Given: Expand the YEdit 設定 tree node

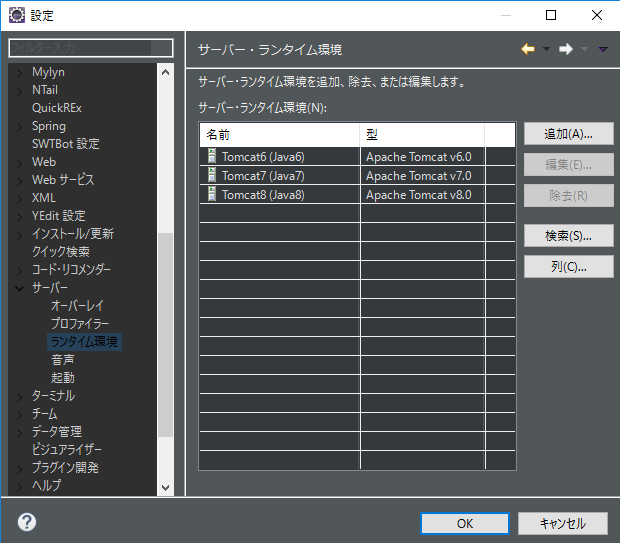Looking at the screenshot, I should point(19,216).
